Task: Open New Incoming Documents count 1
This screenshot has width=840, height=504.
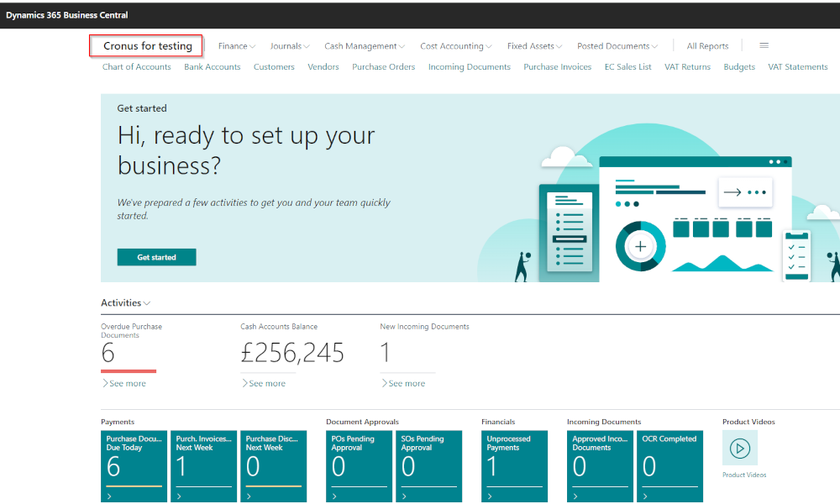Action: coord(386,353)
